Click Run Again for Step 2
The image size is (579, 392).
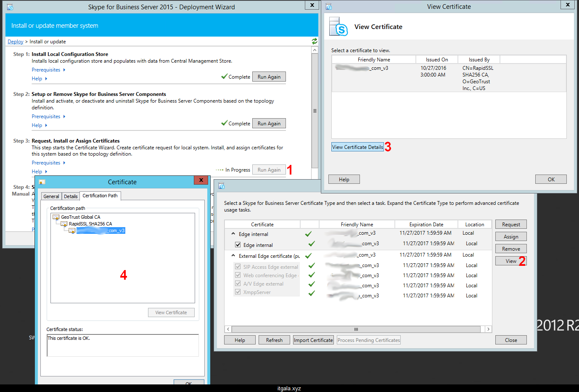[269, 124]
